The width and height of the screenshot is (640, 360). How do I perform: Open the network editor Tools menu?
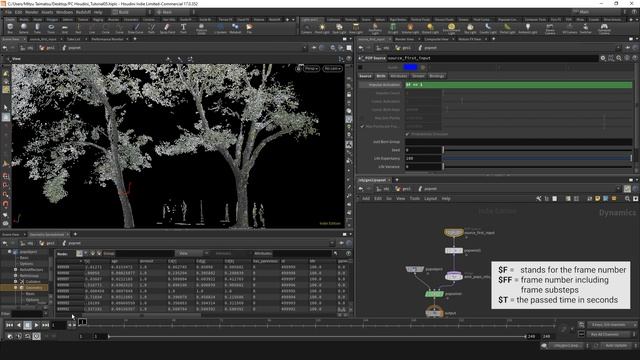pyautogui.click(x=415, y=198)
